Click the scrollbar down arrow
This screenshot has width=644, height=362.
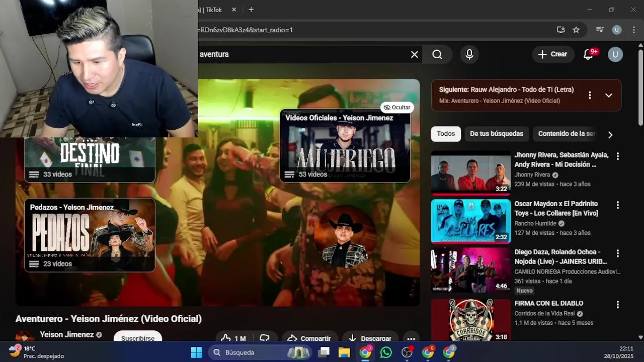(640, 337)
